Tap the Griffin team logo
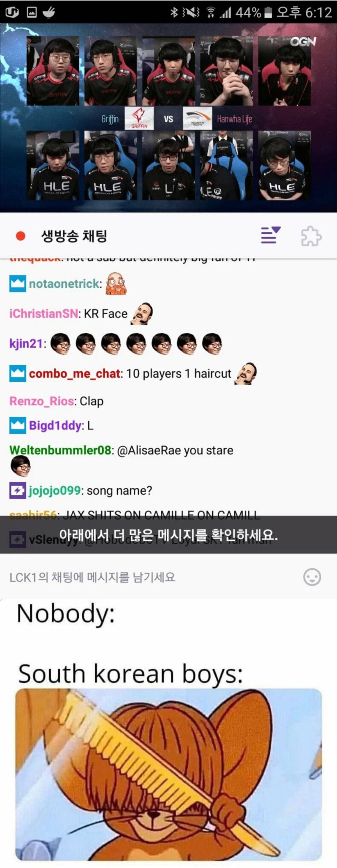The width and height of the screenshot is (337, 868). click(139, 119)
